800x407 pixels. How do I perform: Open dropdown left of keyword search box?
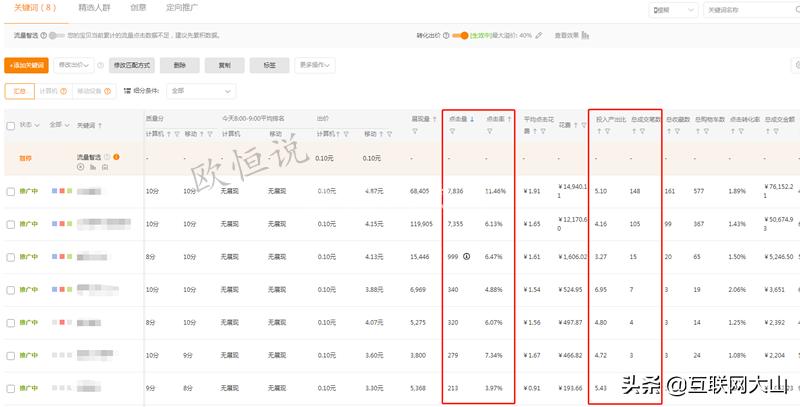click(x=673, y=10)
